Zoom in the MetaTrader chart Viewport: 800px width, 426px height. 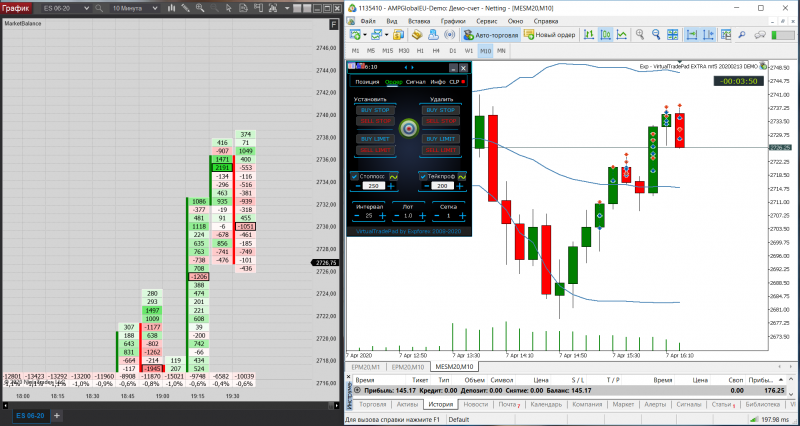tap(640, 35)
